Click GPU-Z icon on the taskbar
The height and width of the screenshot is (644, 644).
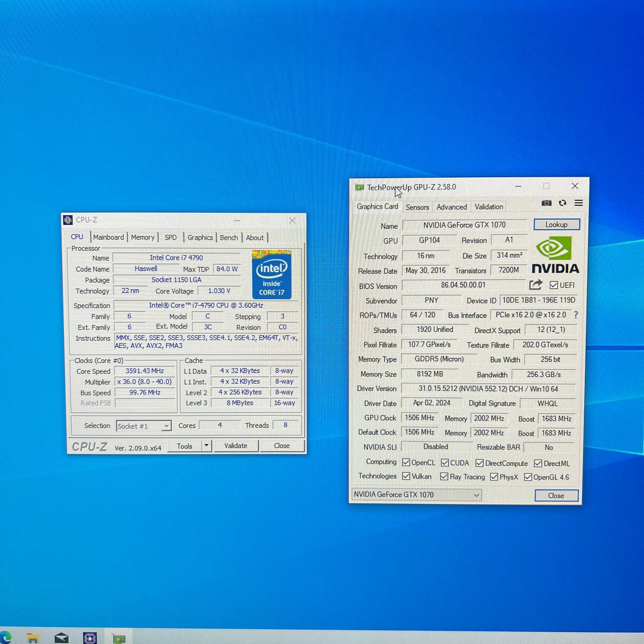[x=119, y=638]
